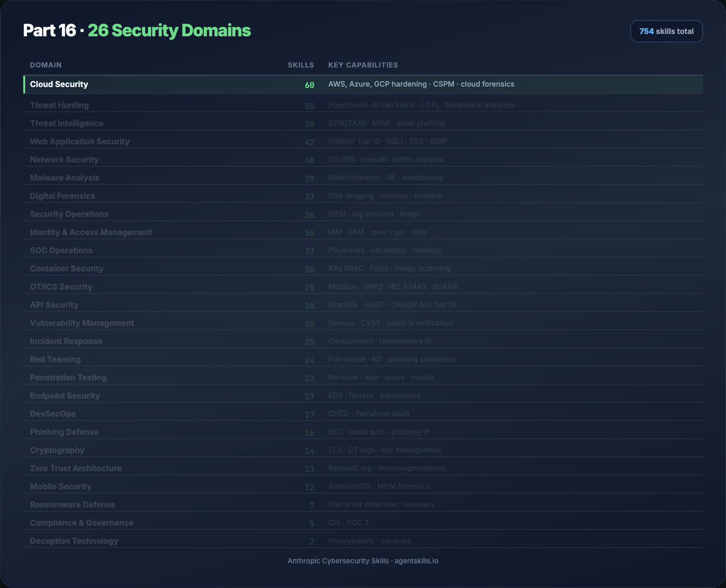Click Full-scope · AD · phishing simulation text
The image size is (726, 588).
pos(392,359)
